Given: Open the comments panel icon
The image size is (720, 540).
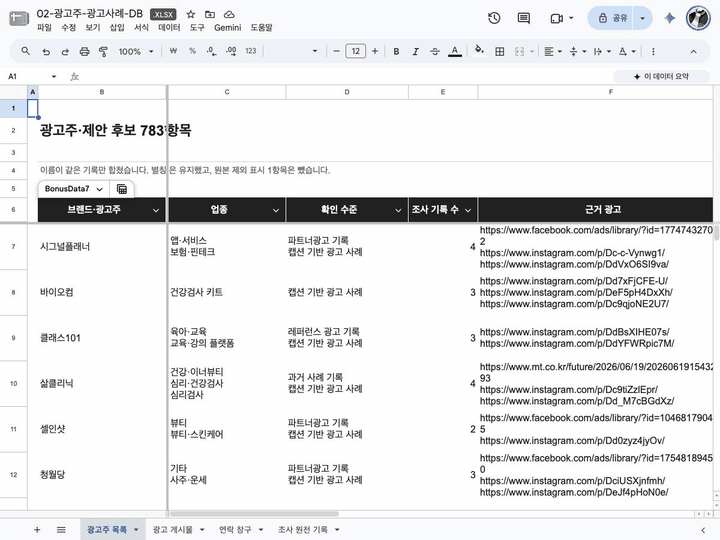Looking at the screenshot, I should tap(523, 18).
